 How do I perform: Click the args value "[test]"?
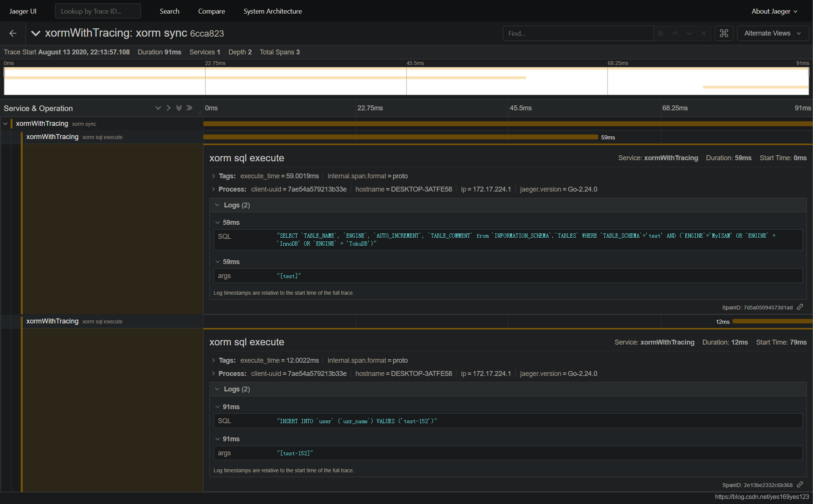pyautogui.click(x=289, y=276)
